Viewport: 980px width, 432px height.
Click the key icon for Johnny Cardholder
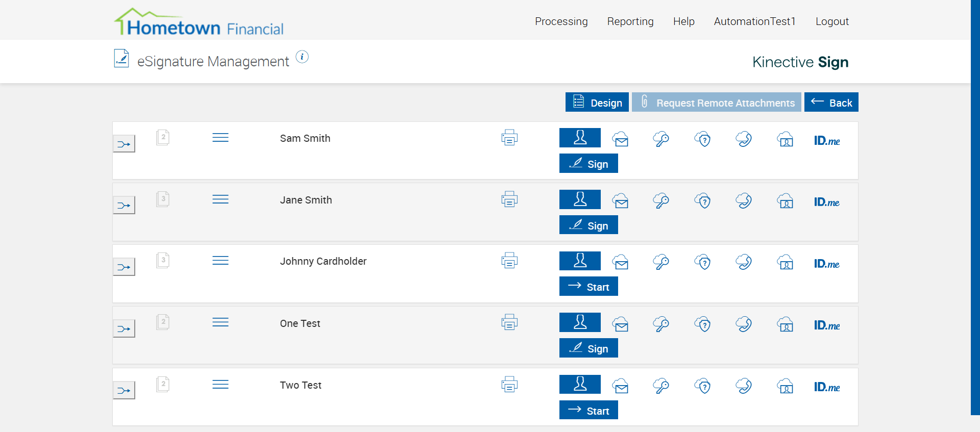661,262
